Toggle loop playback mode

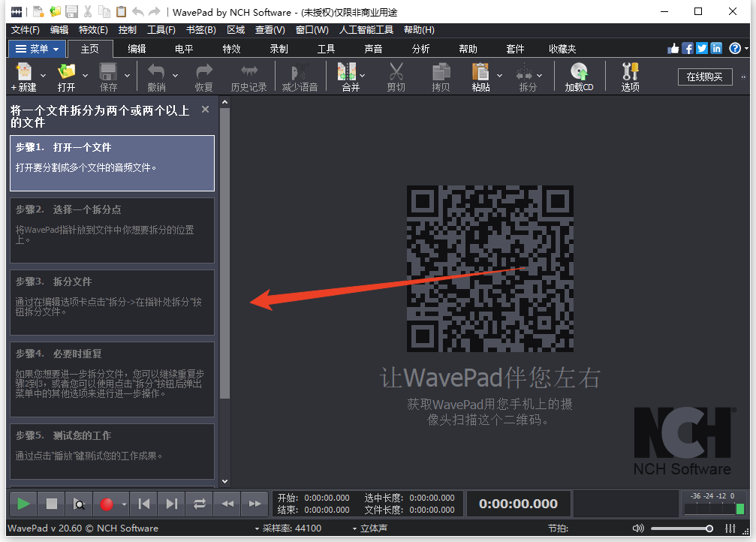pos(199,503)
